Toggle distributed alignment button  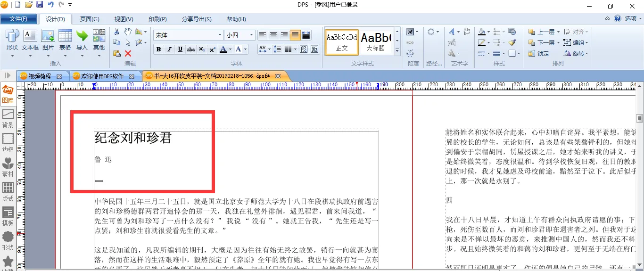pyautogui.click(x=306, y=35)
